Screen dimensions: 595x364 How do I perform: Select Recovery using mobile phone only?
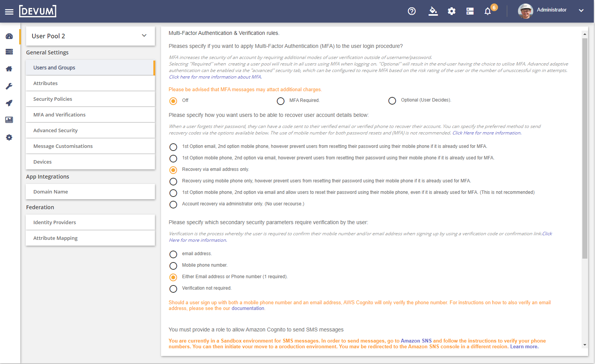click(x=173, y=181)
